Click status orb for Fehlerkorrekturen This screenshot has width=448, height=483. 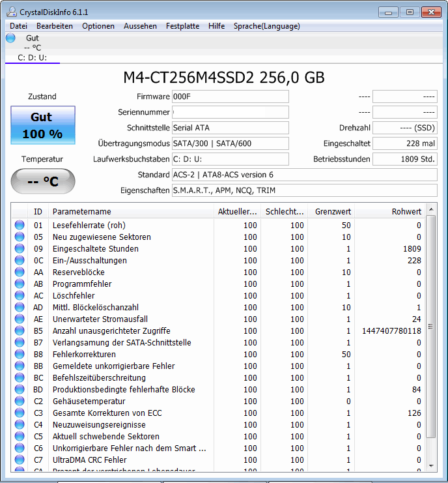click(20, 354)
